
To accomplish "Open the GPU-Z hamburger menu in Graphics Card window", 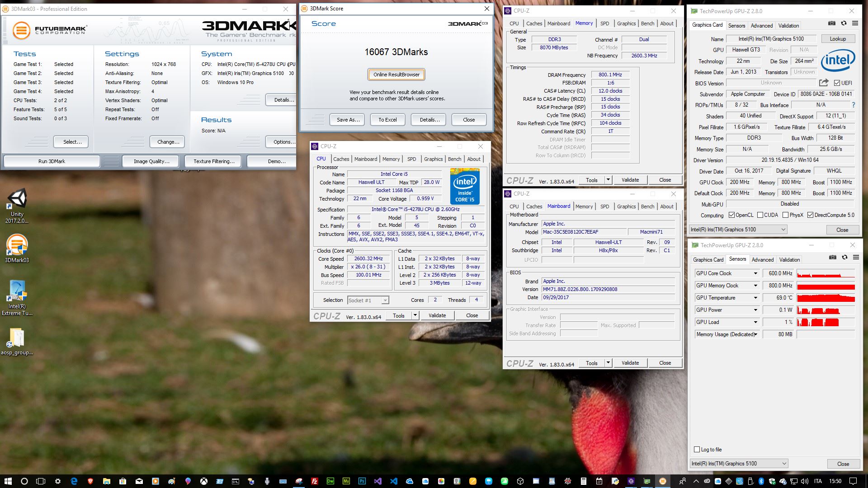I will click(x=855, y=23).
